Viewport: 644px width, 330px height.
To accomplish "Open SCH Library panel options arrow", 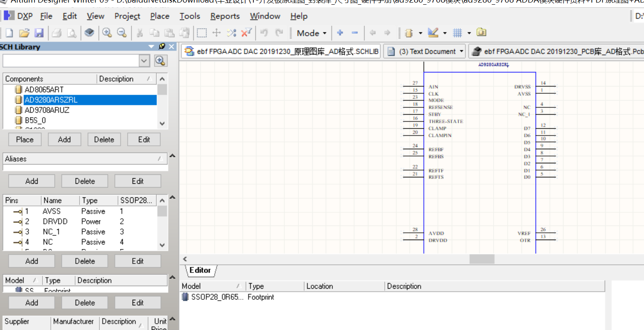I will [151, 46].
